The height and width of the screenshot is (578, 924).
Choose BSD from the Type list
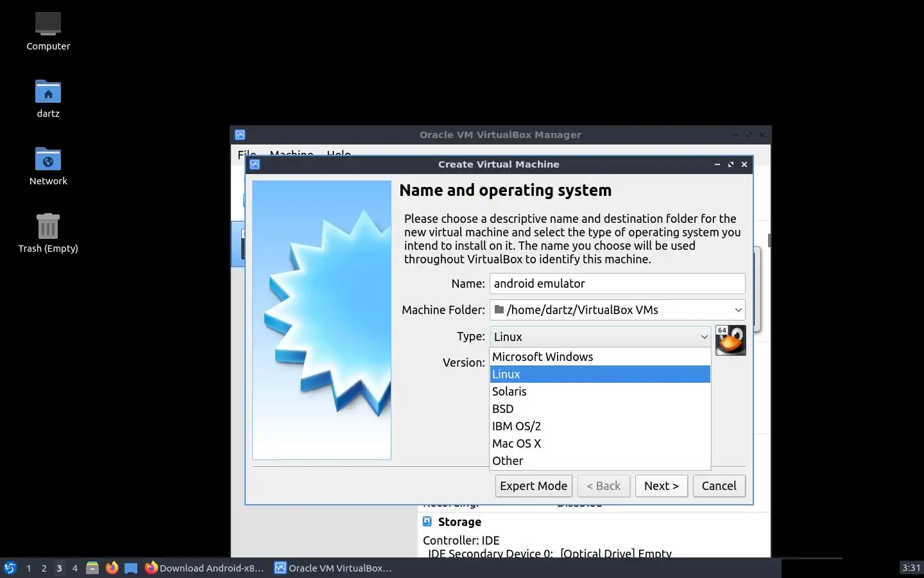(x=600, y=408)
